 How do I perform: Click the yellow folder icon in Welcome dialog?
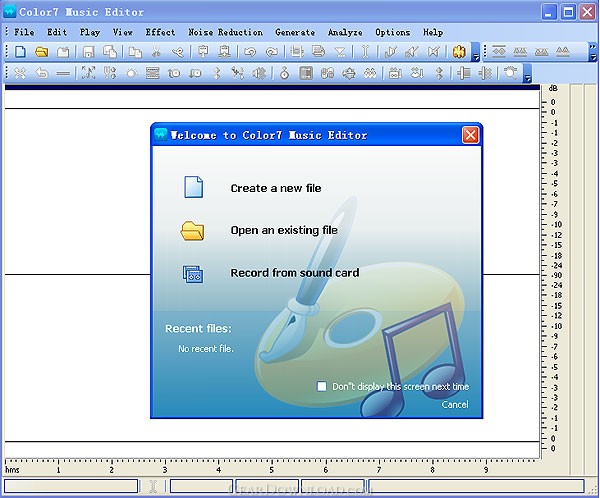[192, 231]
